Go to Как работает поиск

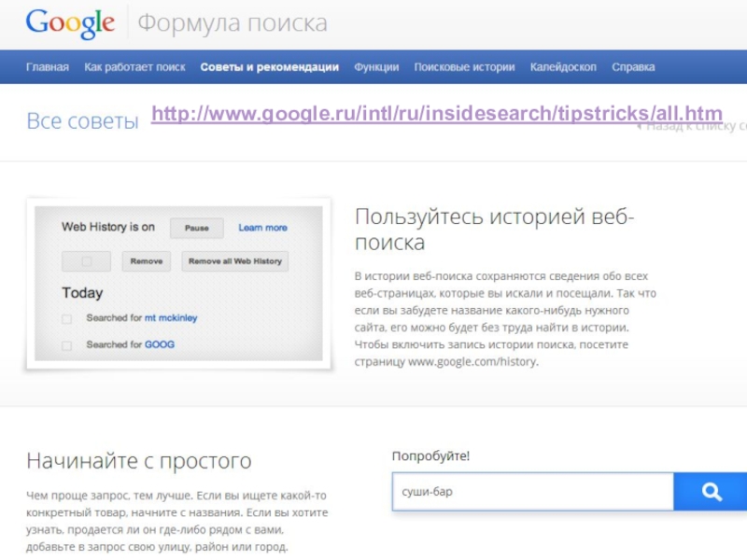(x=134, y=67)
